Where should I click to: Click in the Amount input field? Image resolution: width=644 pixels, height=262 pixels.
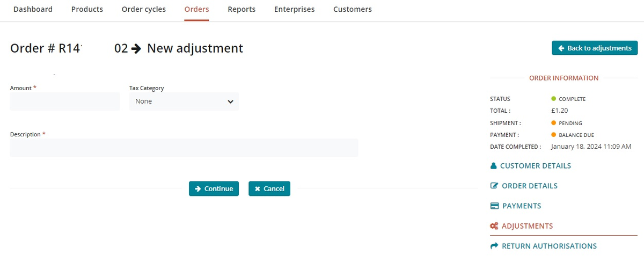click(65, 101)
